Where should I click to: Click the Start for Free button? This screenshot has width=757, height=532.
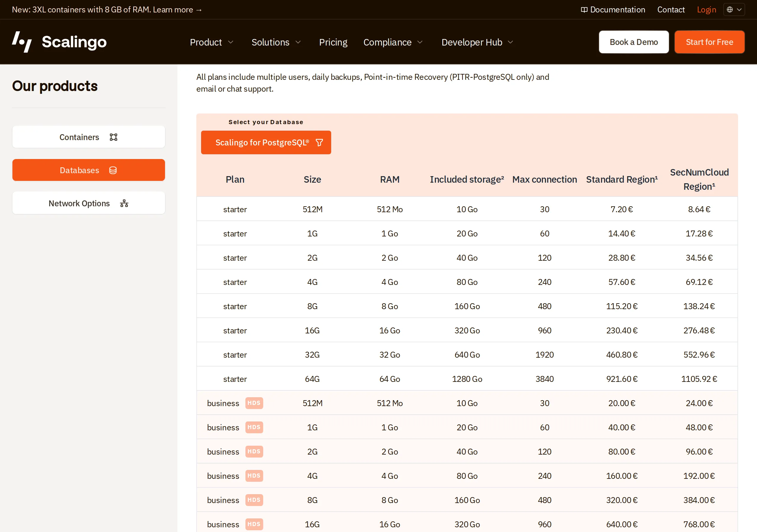click(x=709, y=42)
